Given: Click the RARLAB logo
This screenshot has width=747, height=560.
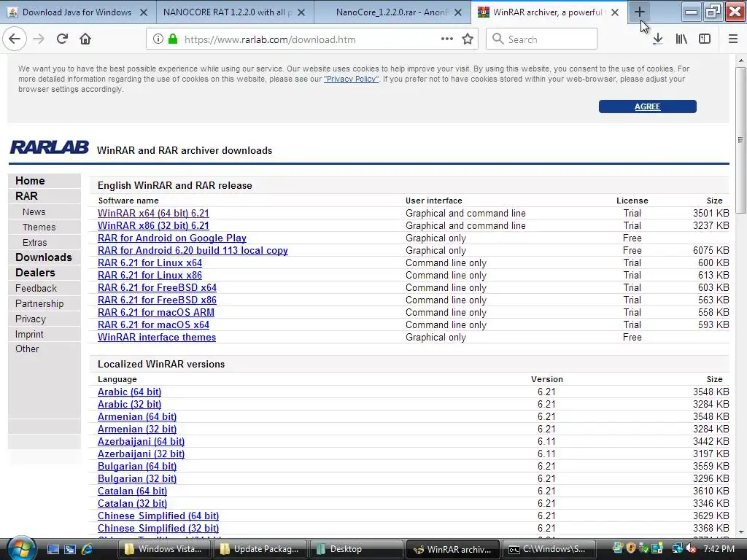Looking at the screenshot, I should (50, 147).
